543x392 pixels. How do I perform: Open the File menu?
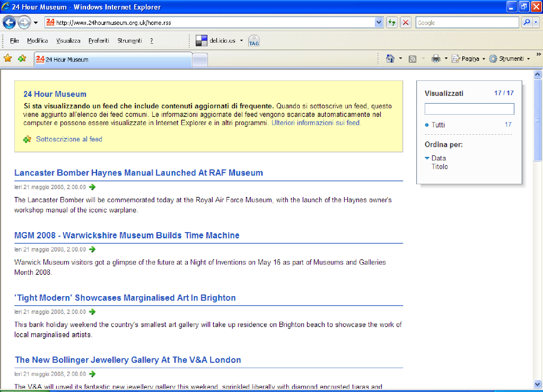pyautogui.click(x=14, y=41)
